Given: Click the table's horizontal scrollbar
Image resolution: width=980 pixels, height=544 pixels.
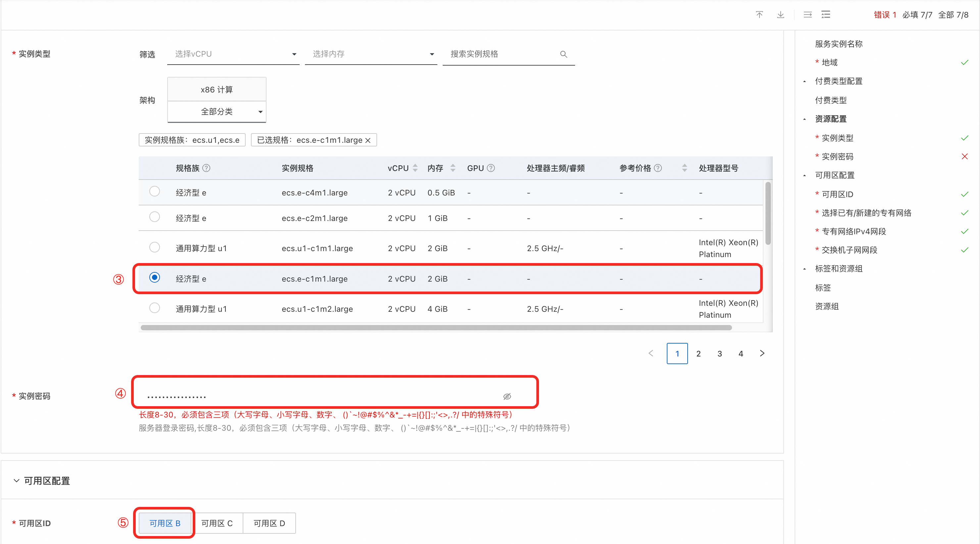Looking at the screenshot, I should coord(436,327).
